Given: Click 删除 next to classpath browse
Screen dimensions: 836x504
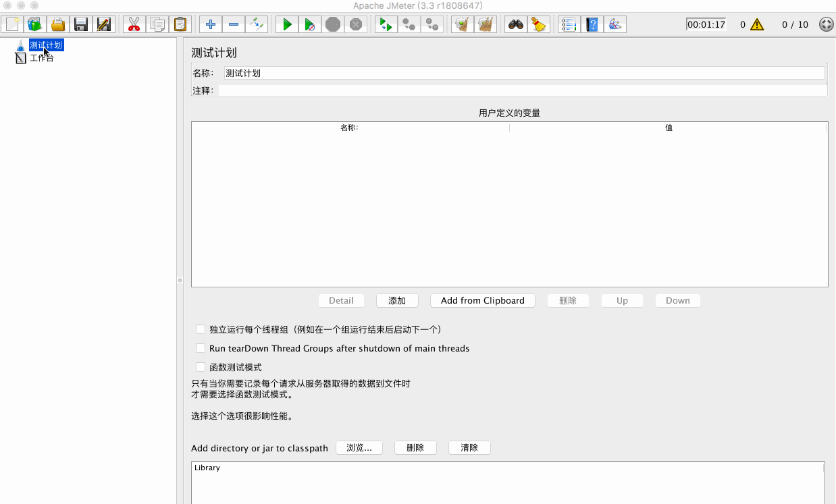Looking at the screenshot, I should pyautogui.click(x=415, y=447).
